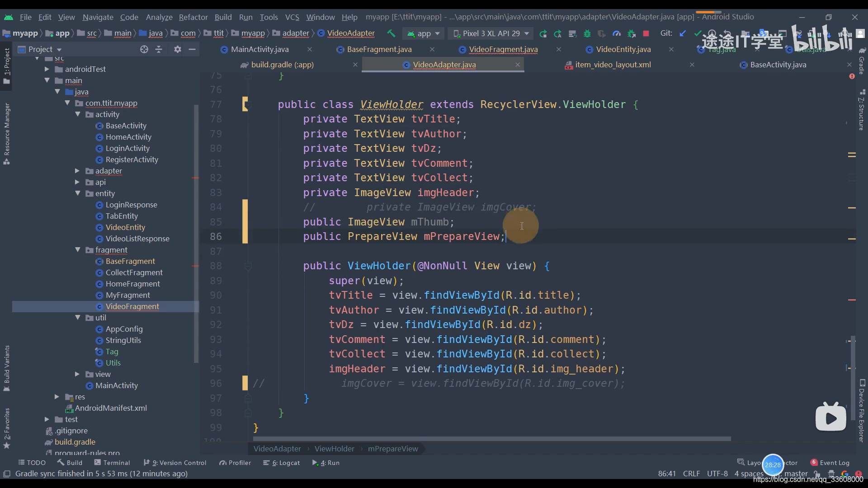
Task: Open StringUtils in the project tree
Action: coord(123,340)
